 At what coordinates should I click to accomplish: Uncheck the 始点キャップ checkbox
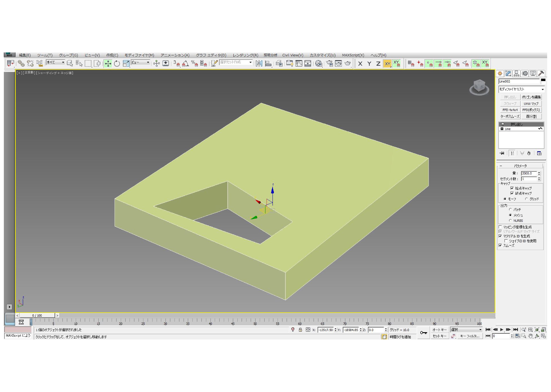coord(512,188)
